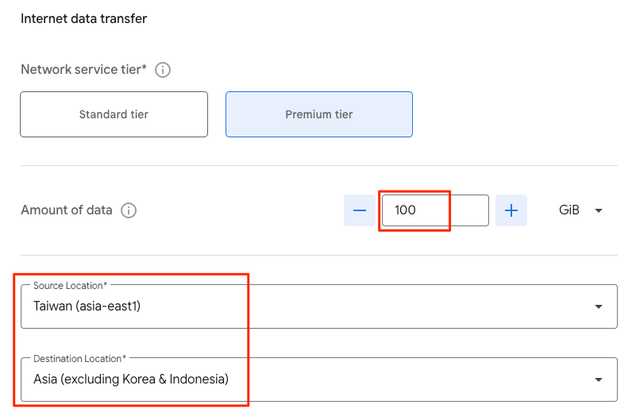This screenshot has width=640, height=420.
Task: Increase data amount with the plus button
Action: (x=511, y=211)
